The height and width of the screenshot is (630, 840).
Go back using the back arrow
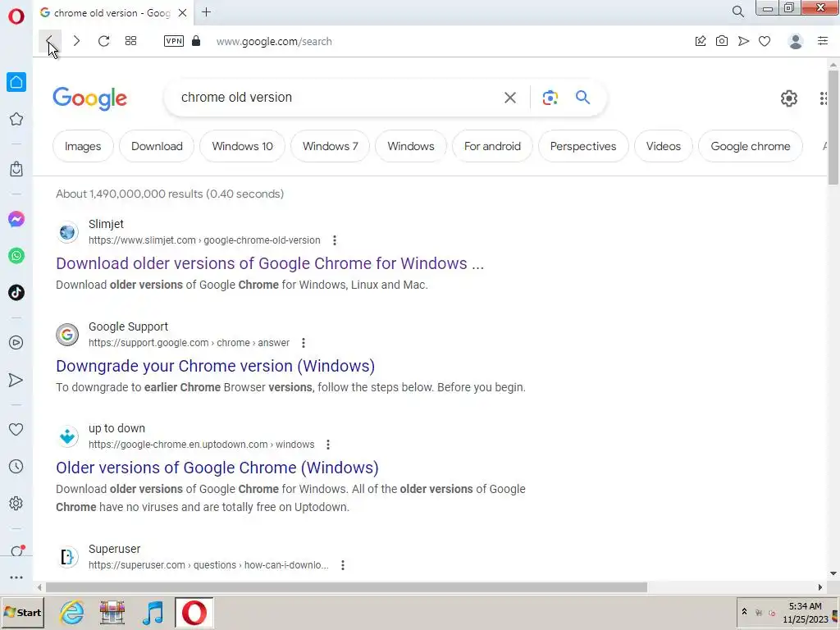49,41
